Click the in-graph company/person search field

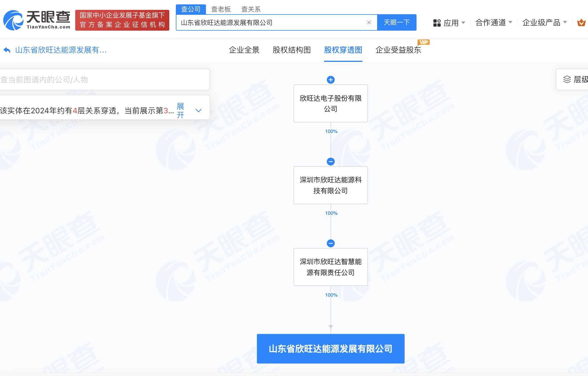click(x=105, y=79)
